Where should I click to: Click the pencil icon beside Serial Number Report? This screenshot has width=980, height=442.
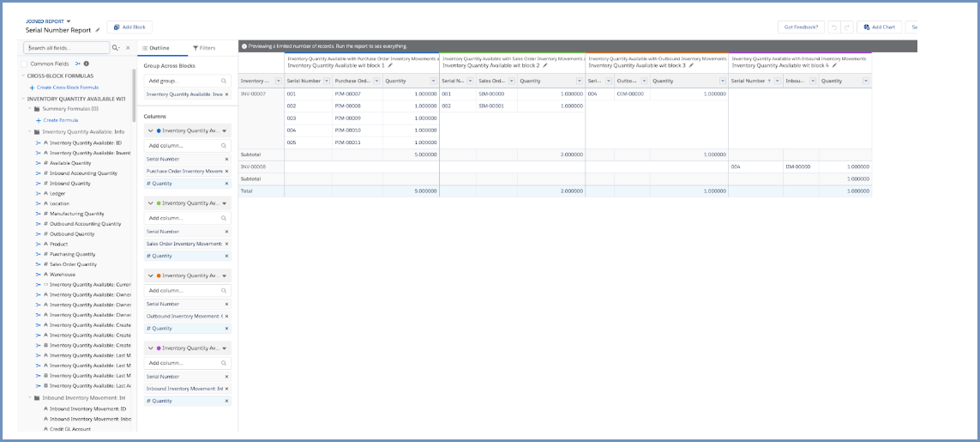point(98,30)
